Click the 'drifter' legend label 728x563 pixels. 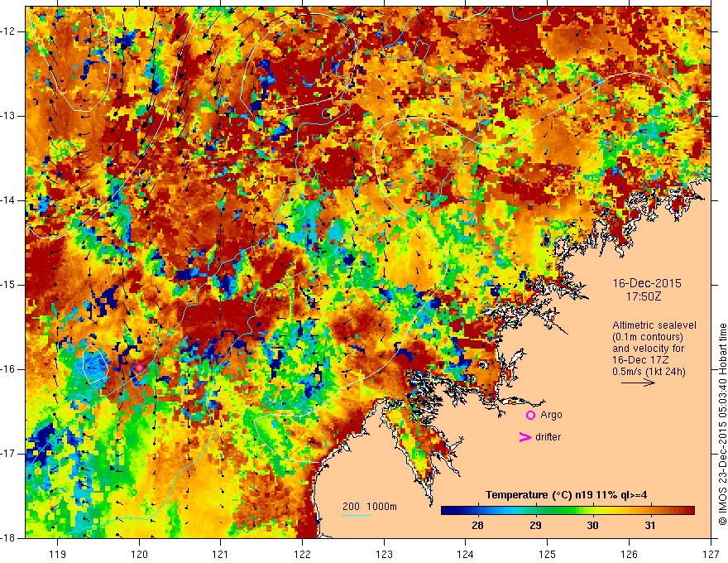coord(548,437)
